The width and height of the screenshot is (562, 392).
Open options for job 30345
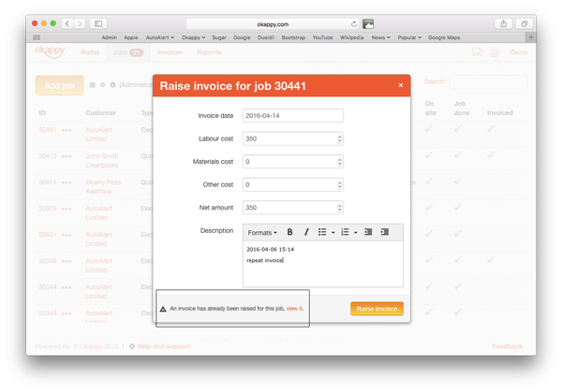point(67,261)
